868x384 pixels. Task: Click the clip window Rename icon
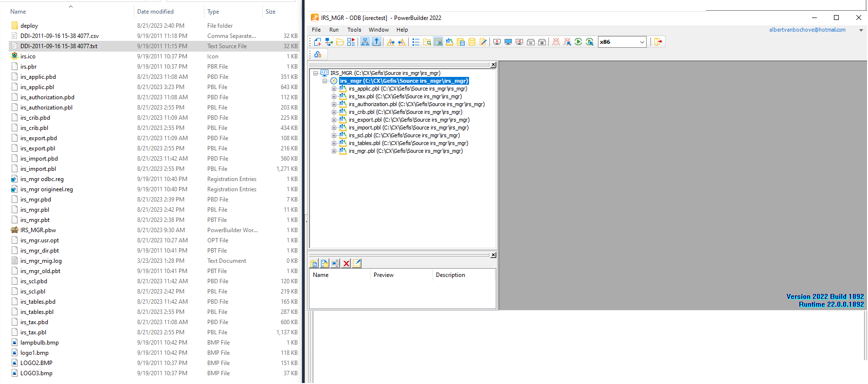[335, 263]
